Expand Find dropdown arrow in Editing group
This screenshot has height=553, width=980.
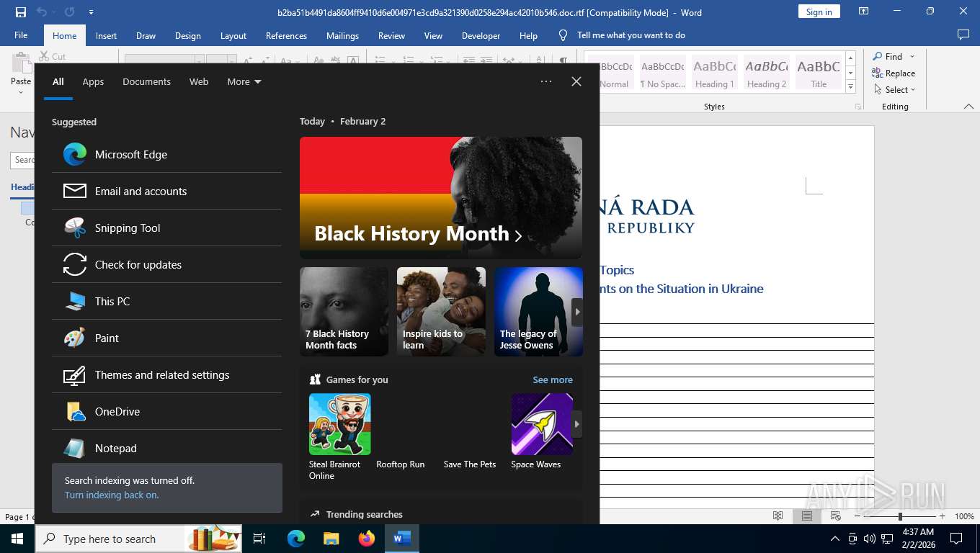912,56
